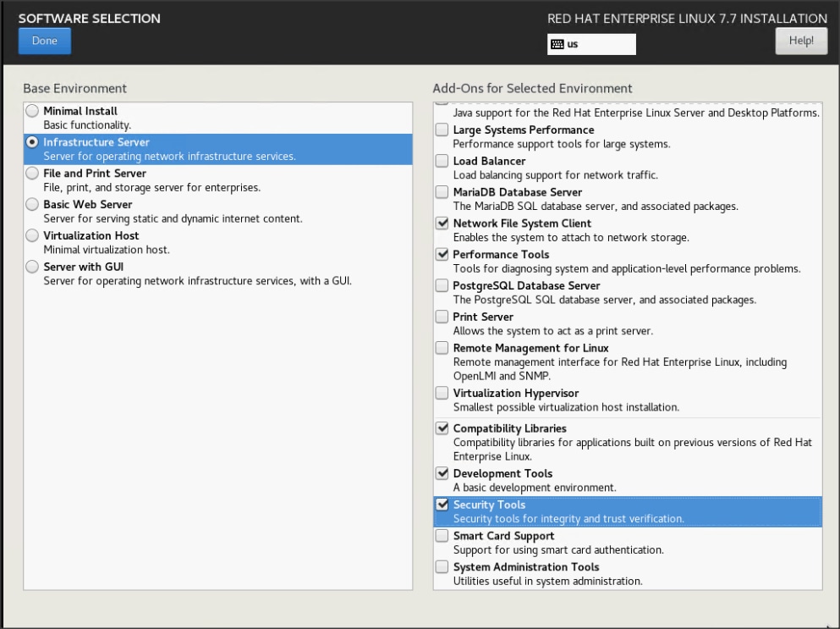The height and width of the screenshot is (629, 840).
Task: Click 'Smallest possible virtualization host installation.' text
Action: click(x=566, y=407)
